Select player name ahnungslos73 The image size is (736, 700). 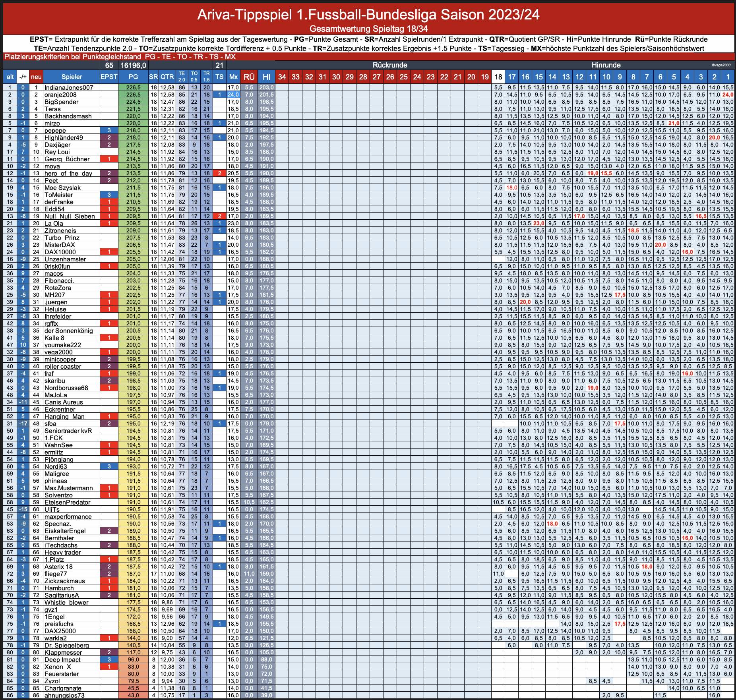point(64,695)
